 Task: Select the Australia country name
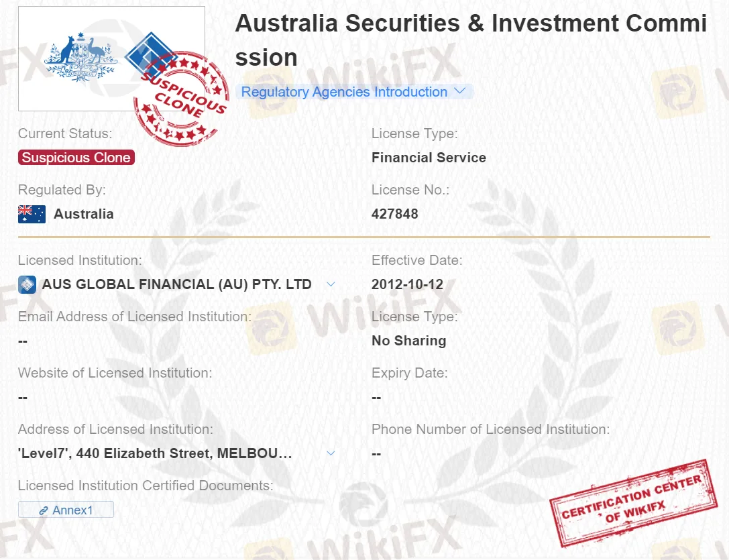pos(84,214)
